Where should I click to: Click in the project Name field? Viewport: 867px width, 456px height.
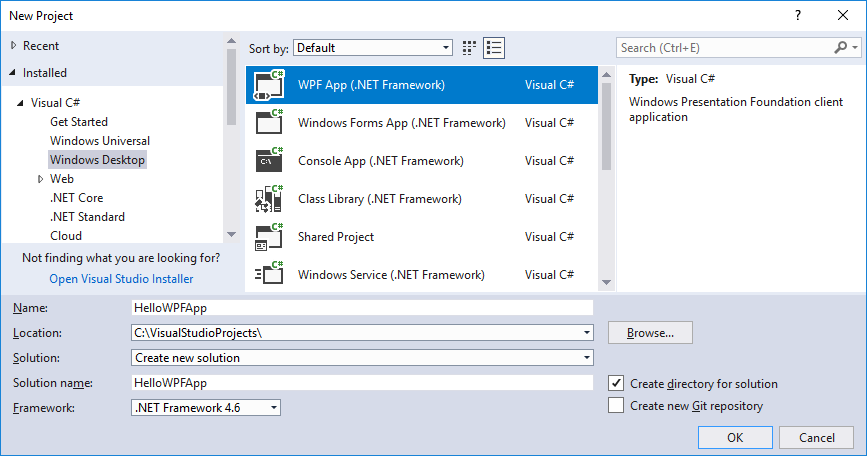tap(362, 308)
